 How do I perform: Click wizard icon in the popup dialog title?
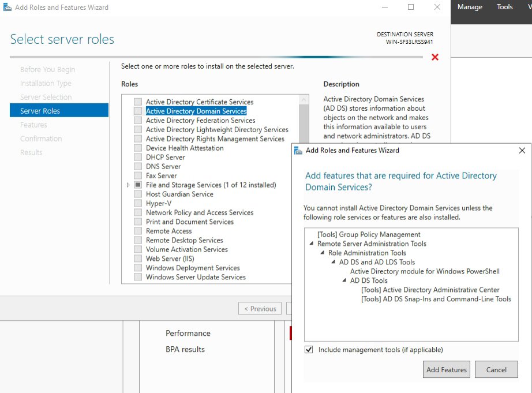(x=298, y=150)
